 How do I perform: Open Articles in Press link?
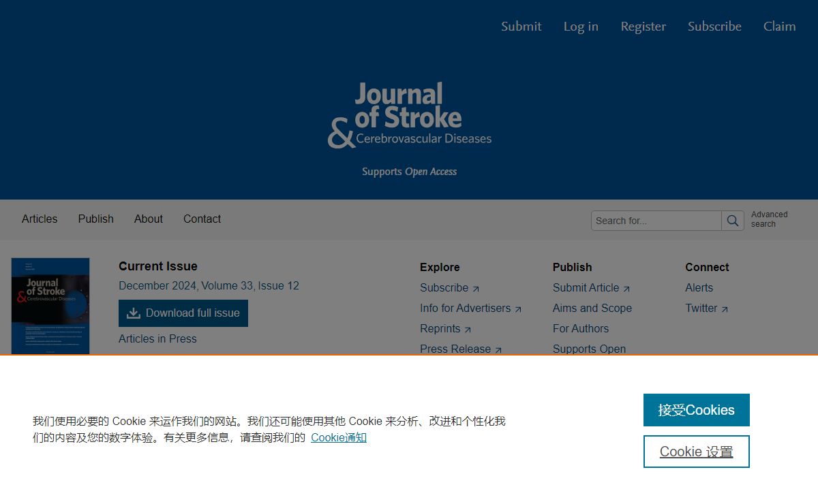157,339
